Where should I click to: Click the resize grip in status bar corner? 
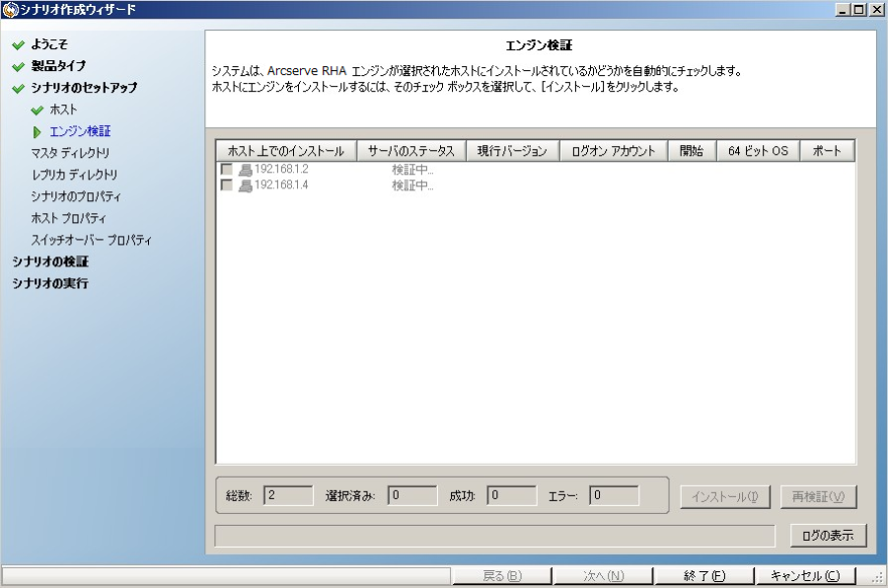click(877, 578)
